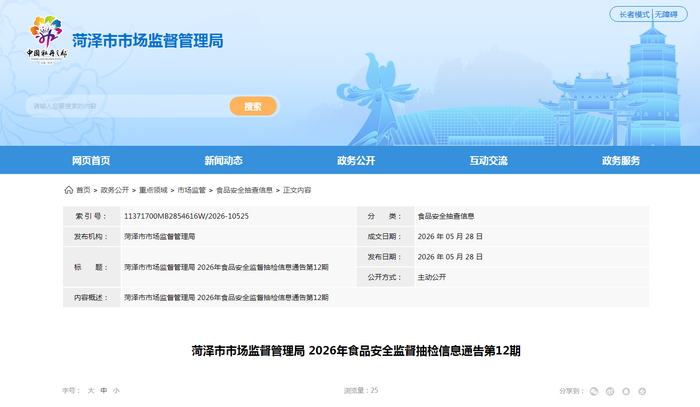700x407 pixels.
Task: Click 正文内容 in the breadcrumb
Action: pyautogui.click(x=297, y=190)
